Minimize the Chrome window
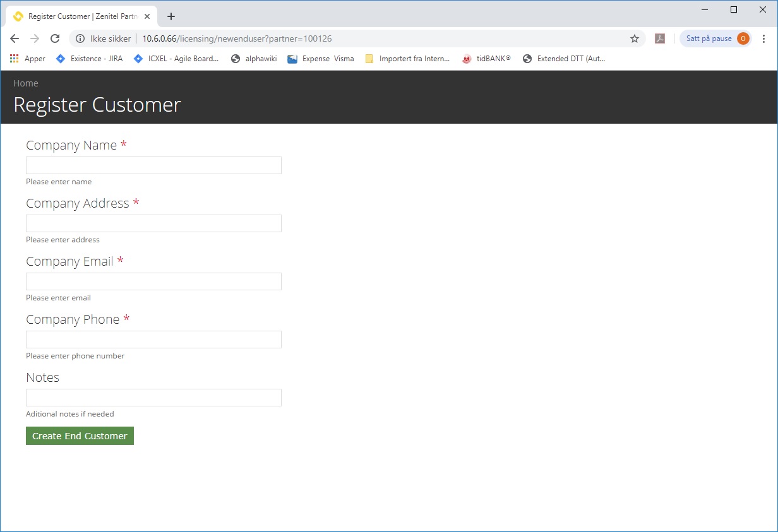Image resolution: width=778 pixels, height=532 pixels. coord(704,9)
